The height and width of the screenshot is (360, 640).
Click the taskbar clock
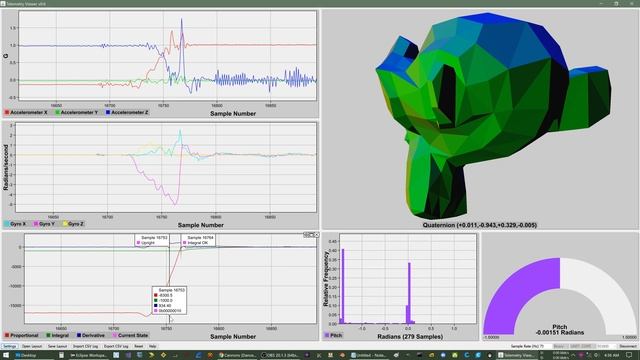(611, 355)
